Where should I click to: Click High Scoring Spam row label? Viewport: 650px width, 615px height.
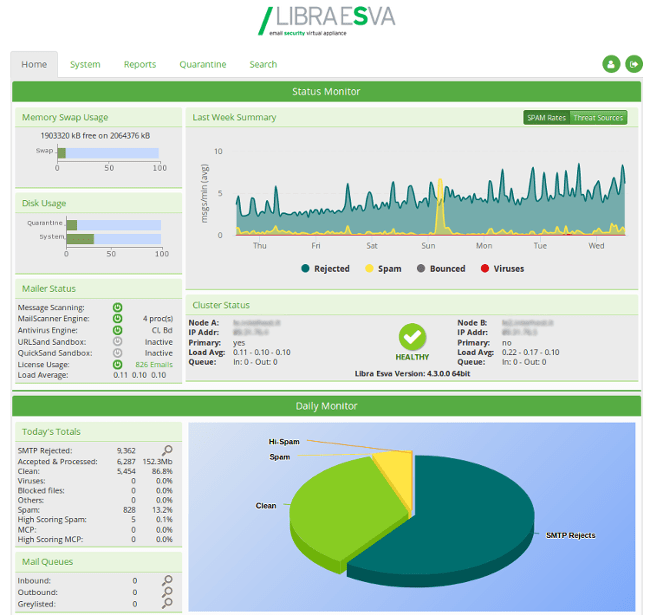[52, 520]
